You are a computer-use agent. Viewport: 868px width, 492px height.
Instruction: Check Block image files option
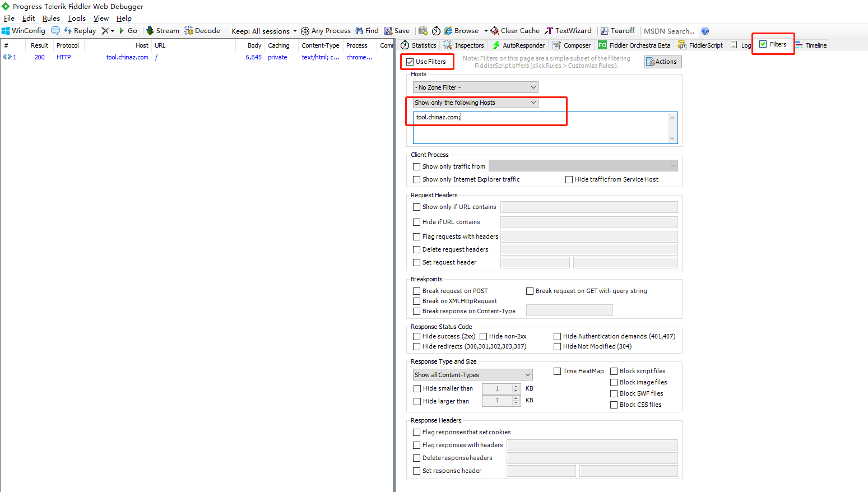pos(614,383)
